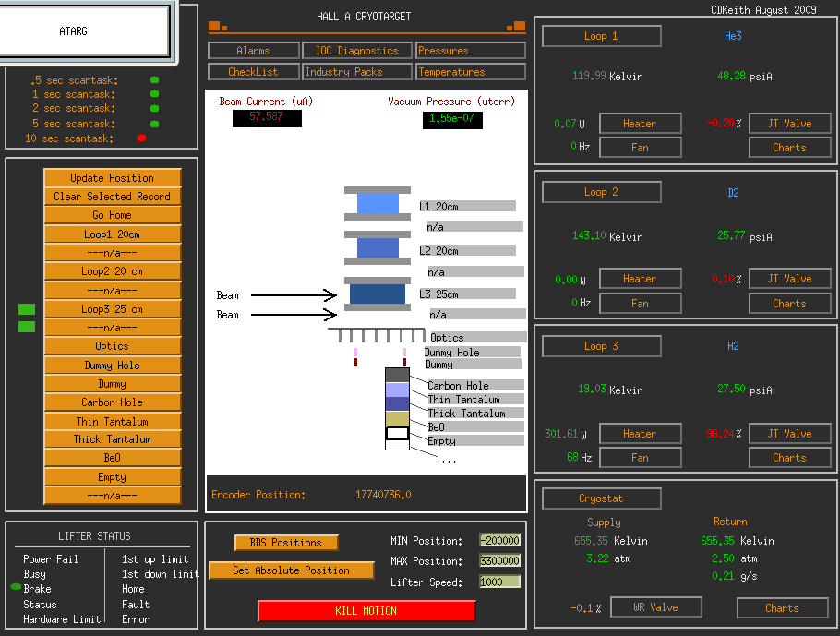Screen dimensions: 840x636
Task: Open Loop 1 JT Valve controls
Action: (x=789, y=124)
